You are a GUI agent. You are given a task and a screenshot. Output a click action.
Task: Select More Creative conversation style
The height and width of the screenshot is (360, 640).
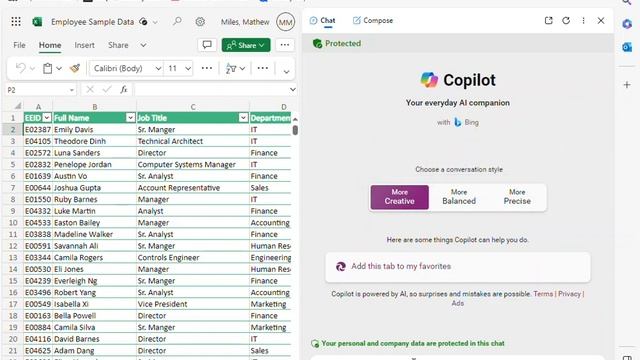(x=400, y=197)
